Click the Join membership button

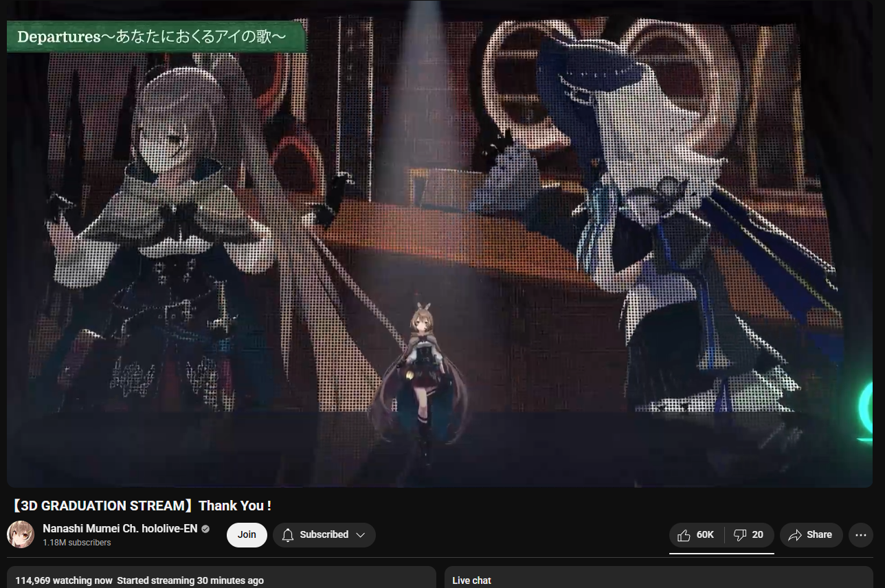coord(247,534)
